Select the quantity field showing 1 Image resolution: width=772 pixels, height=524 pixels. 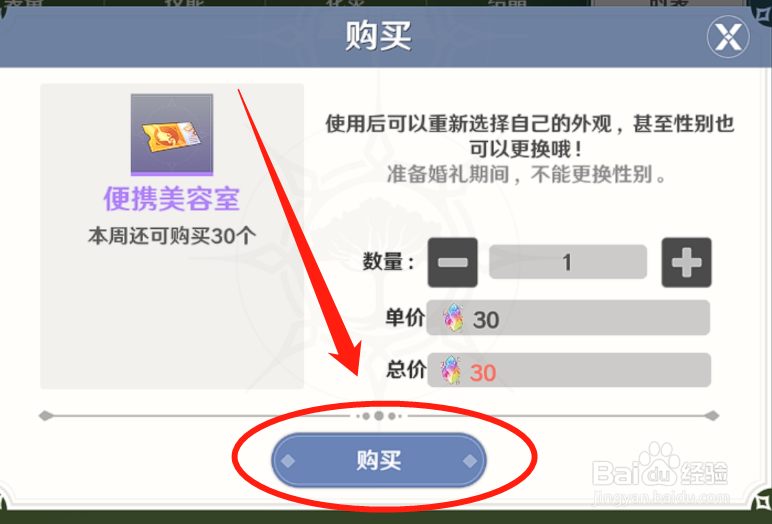point(568,262)
